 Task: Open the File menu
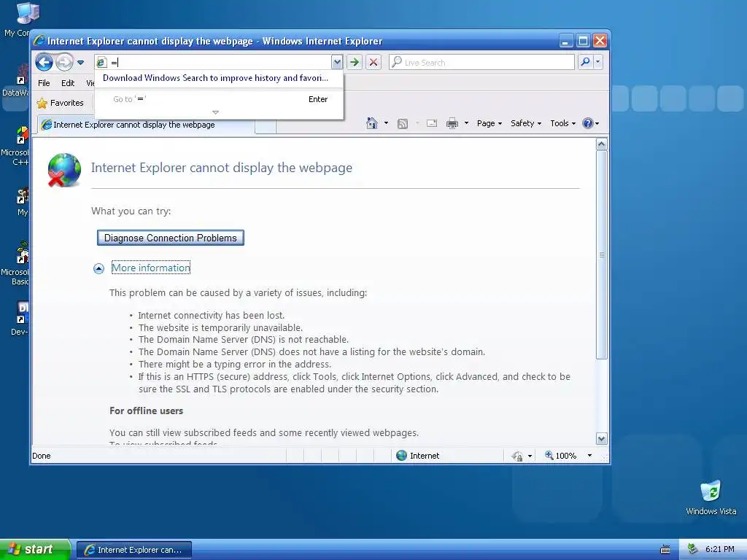(x=44, y=83)
